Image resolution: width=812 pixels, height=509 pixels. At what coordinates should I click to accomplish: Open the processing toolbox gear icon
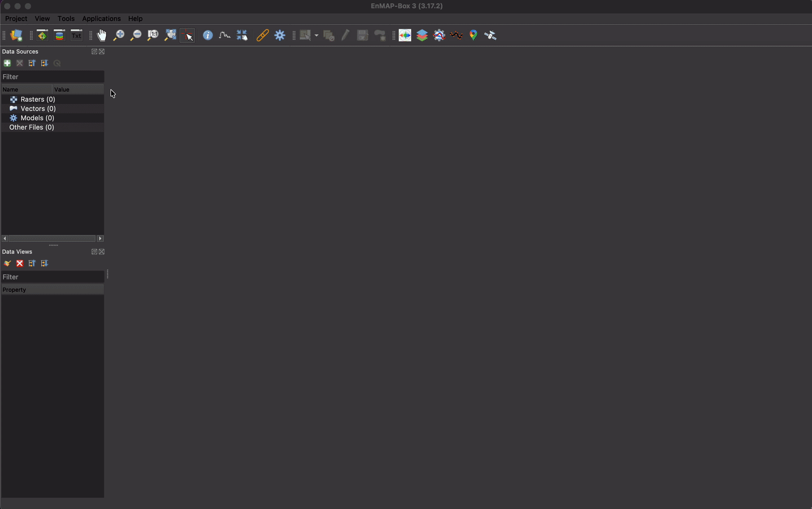(280, 35)
